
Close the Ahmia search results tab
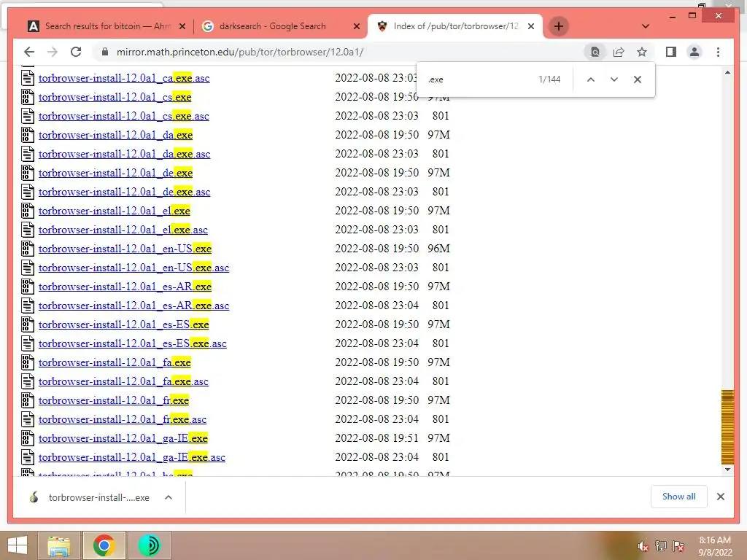click(182, 26)
